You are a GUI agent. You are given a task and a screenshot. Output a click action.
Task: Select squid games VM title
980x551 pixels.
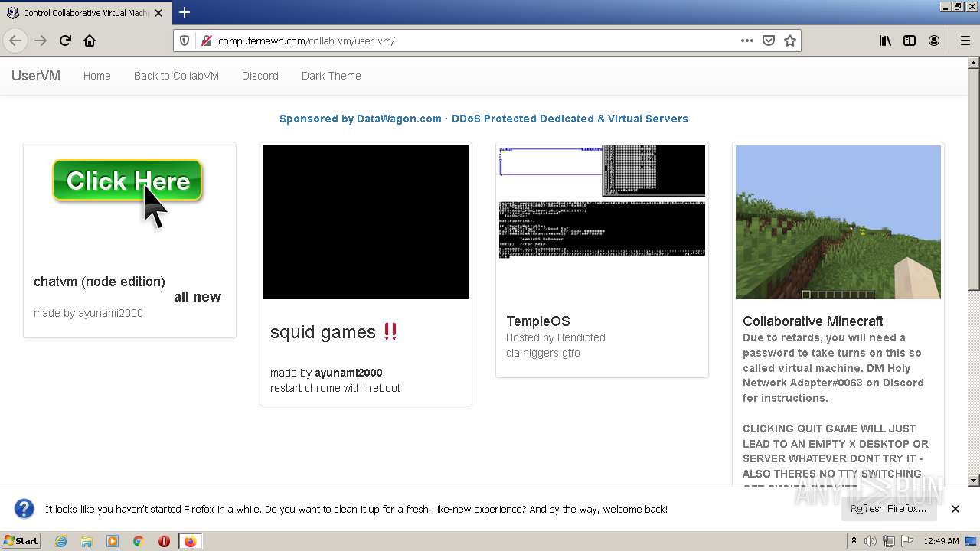(335, 332)
